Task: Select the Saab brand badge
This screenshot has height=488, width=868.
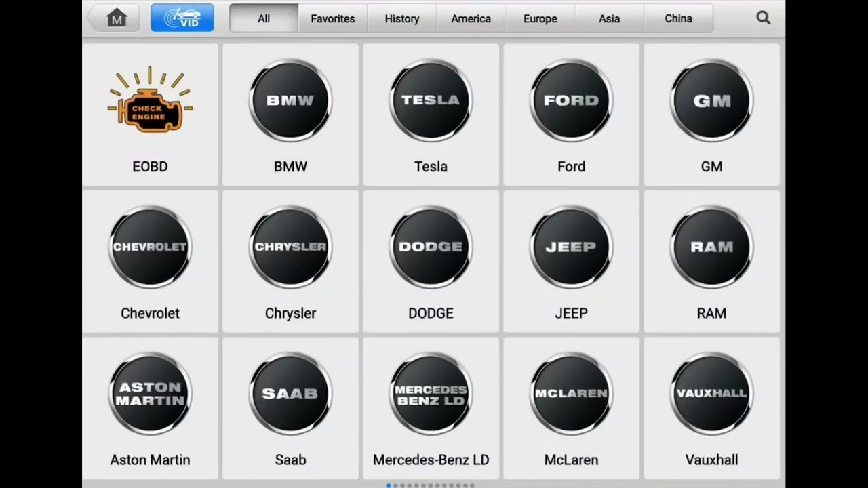Action: coord(290,394)
